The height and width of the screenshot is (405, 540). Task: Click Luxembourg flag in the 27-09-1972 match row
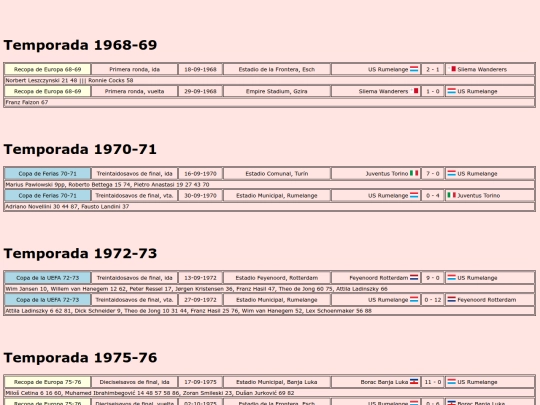click(414, 300)
